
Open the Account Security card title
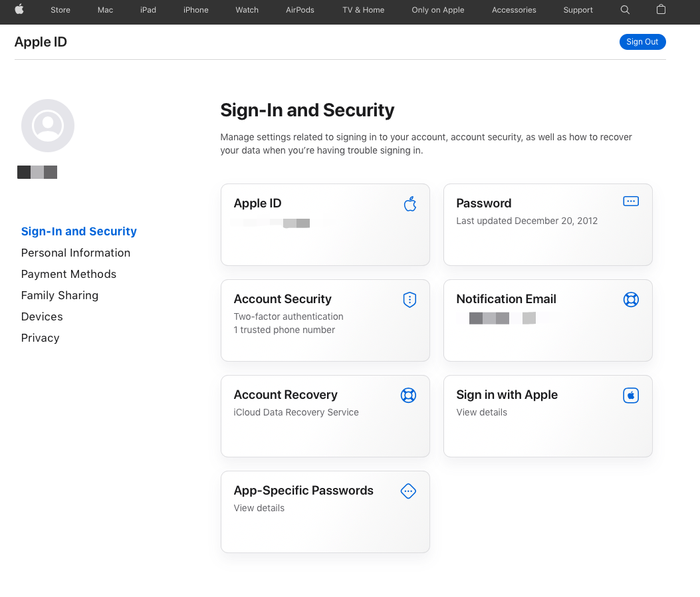[283, 298]
